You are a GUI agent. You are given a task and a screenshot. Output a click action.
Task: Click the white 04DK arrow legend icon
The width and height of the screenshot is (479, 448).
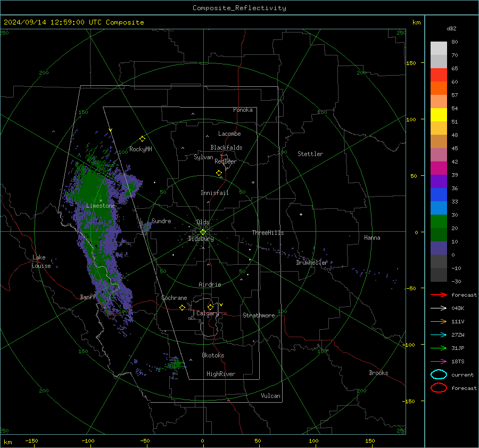pyautogui.click(x=439, y=308)
